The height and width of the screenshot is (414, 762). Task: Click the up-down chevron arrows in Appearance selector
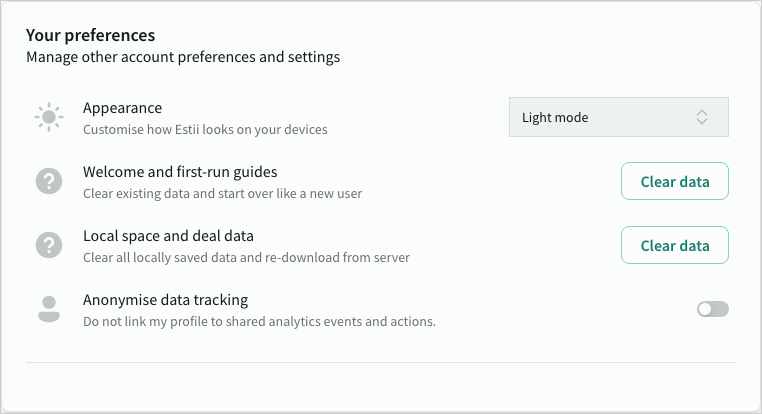(x=702, y=117)
